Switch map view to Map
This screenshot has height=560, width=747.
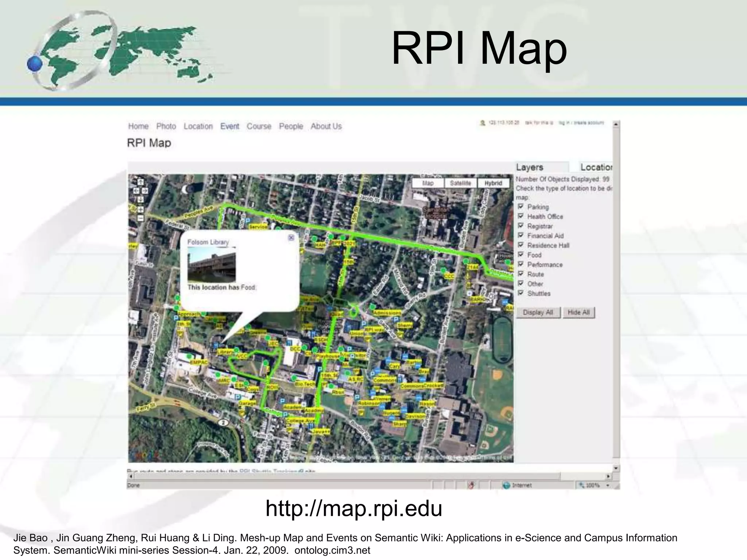(x=428, y=183)
